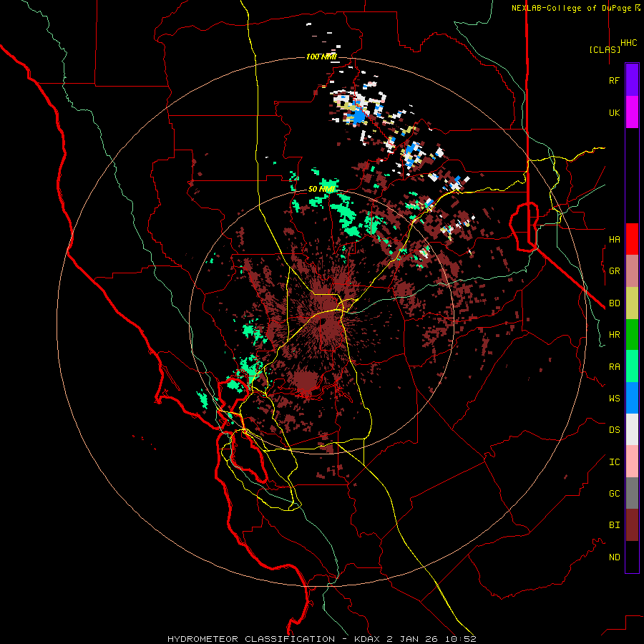Click the HHC product label

pos(628,43)
